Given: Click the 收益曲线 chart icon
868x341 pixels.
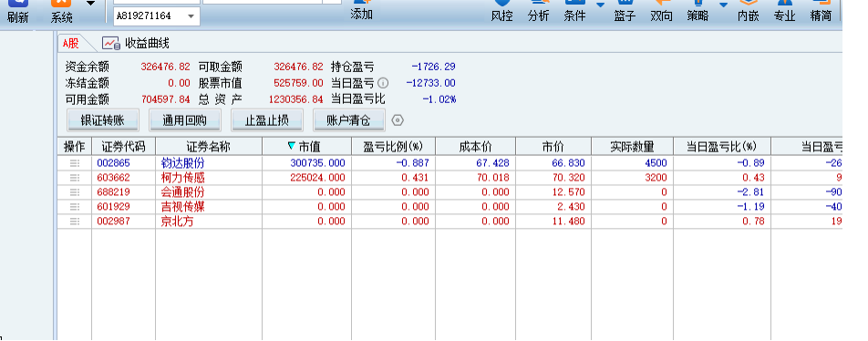Looking at the screenshot, I should (x=110, y=43).
